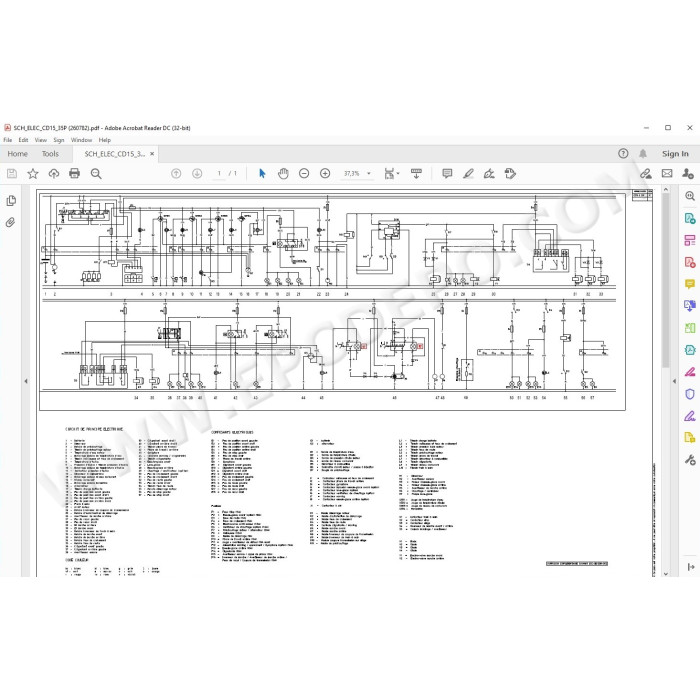This screenshot has width=700, height=700.
Task: Open the Help question mark icon
Action: 623,154
